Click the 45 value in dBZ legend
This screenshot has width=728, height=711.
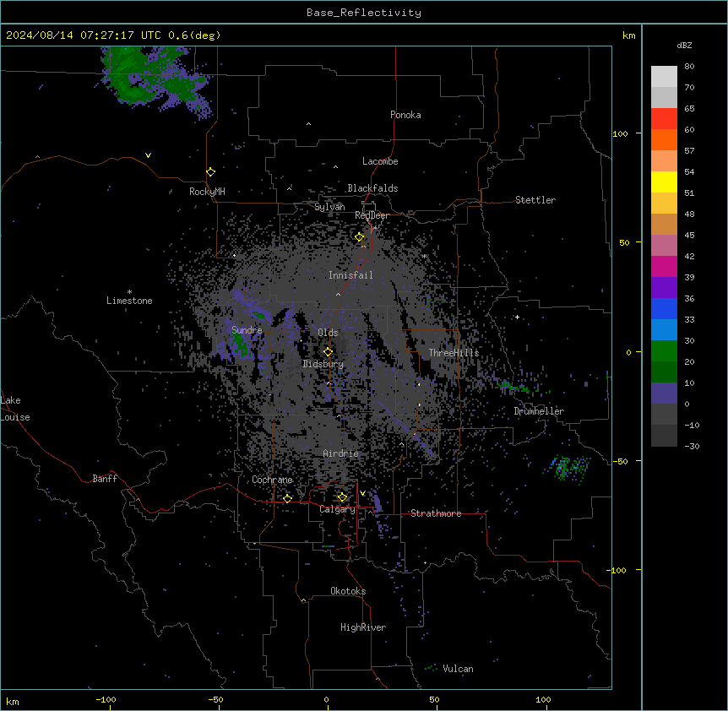pyautogui.click(x=689, y=236)
